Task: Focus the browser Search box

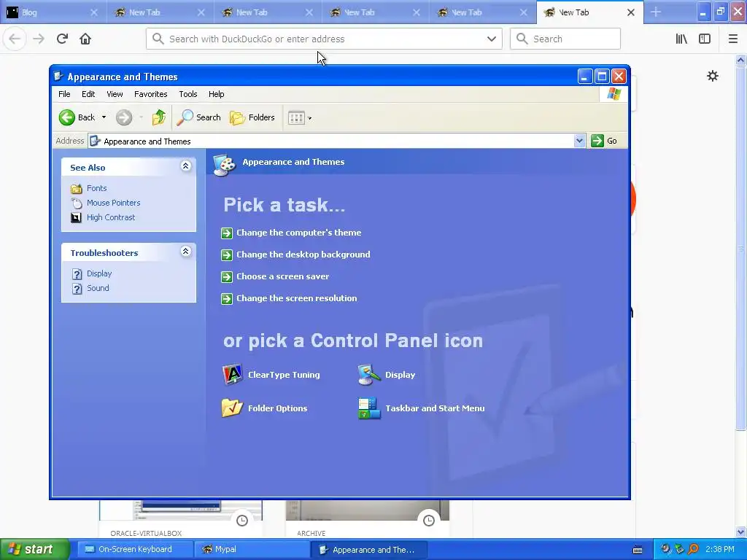Action: pyautogui.click(x=565, y=39)
